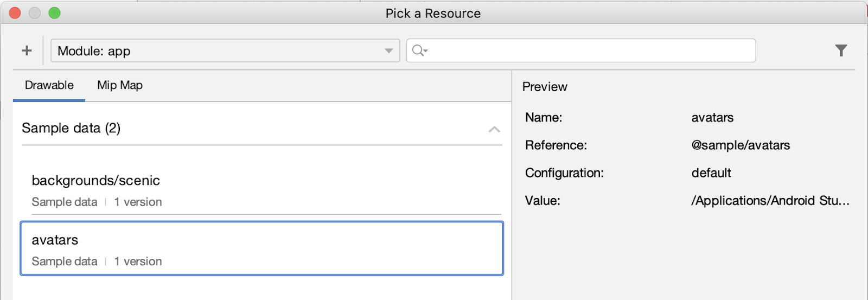Maximize the Pick a Resource dialog
This screenshot has height=300, width=868.
pyautogui.click(x=54, y=13)
